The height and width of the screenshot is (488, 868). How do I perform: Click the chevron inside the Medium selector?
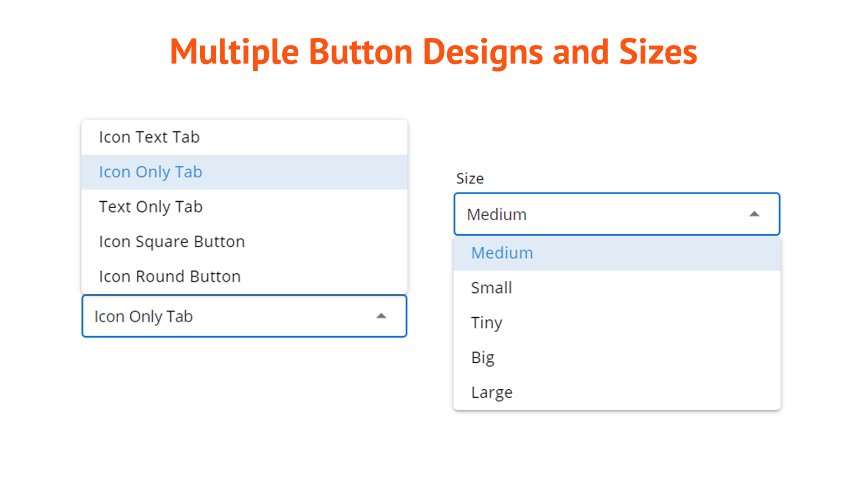click(x=755, y=214)
